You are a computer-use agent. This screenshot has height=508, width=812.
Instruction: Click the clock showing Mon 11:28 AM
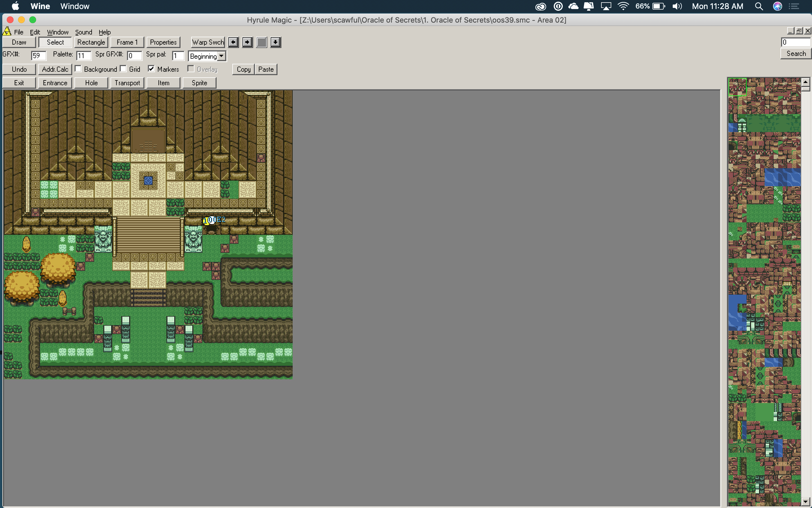point(717,6)
